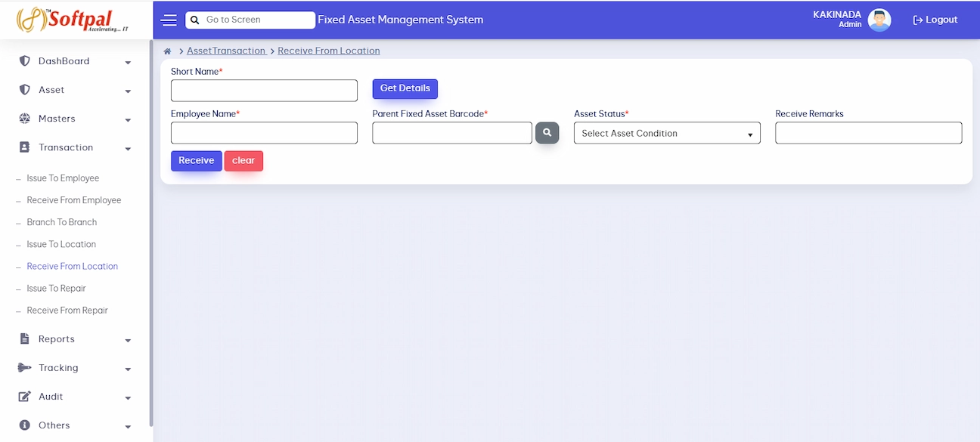
Task: Click the Tracking sidebar icon
Action: click(x=24, y=368)
